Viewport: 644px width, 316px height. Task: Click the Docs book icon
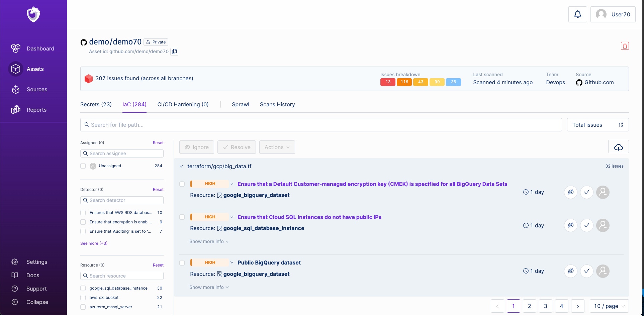tap(15, 275)
